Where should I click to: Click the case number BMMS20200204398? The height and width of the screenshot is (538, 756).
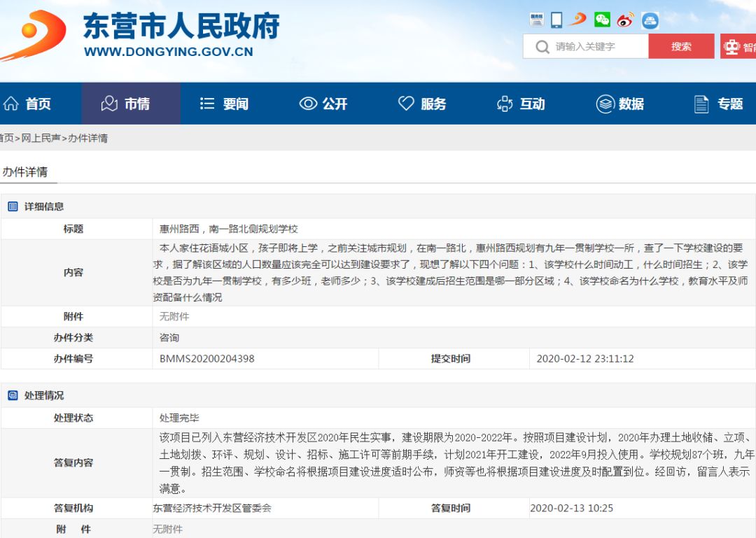[x=206, y=359]
